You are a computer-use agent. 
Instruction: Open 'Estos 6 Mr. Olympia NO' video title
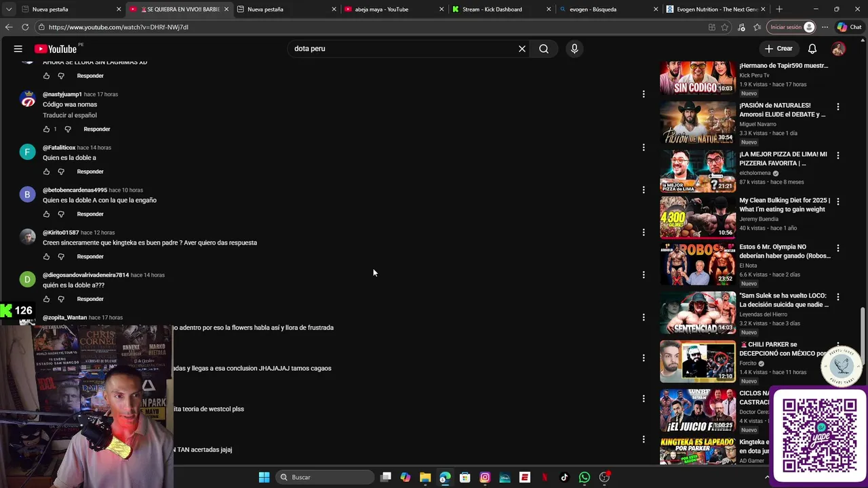(785, 251)
